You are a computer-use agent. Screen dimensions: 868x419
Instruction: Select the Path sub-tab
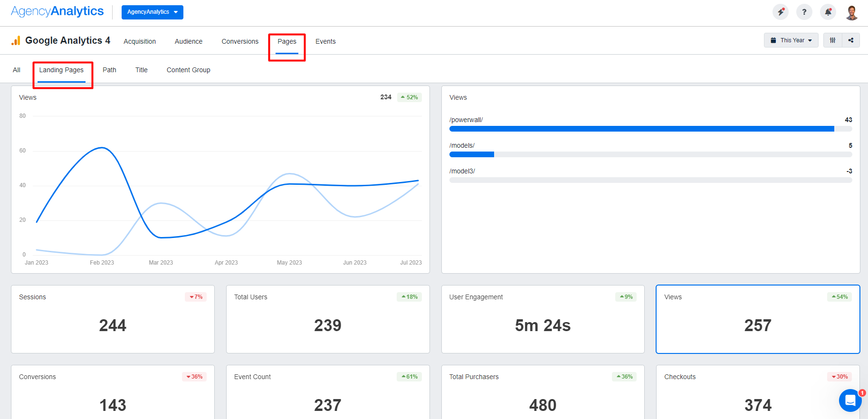click(109, 70)
